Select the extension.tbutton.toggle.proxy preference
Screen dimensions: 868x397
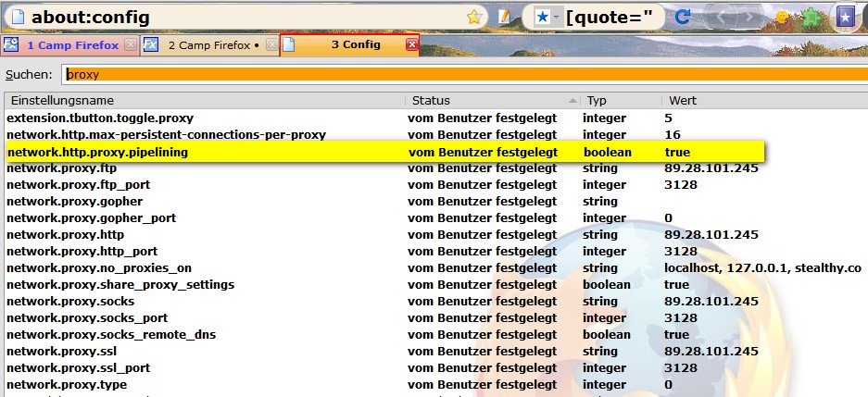point(100,118)
